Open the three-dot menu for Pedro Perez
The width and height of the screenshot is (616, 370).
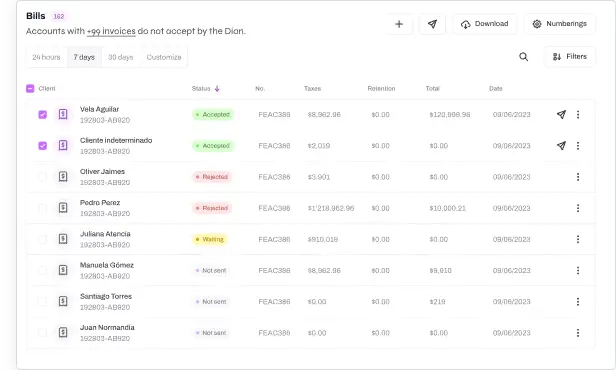[578, 208]
